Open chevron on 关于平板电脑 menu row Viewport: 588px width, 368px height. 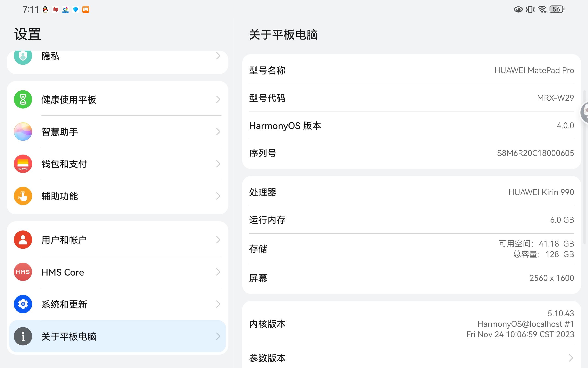[x=218, y=336]
